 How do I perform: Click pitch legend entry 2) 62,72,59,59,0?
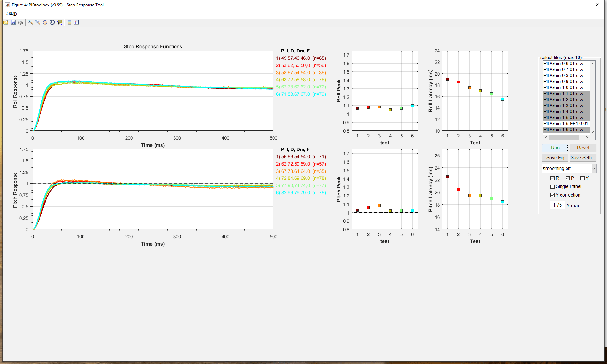click(x=301, y=164)
